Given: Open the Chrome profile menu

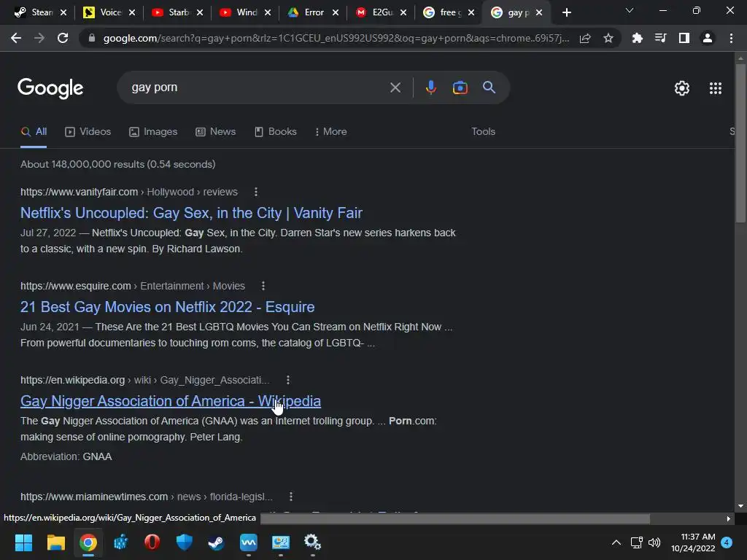Looking at the screenshot, I should 708,38.
